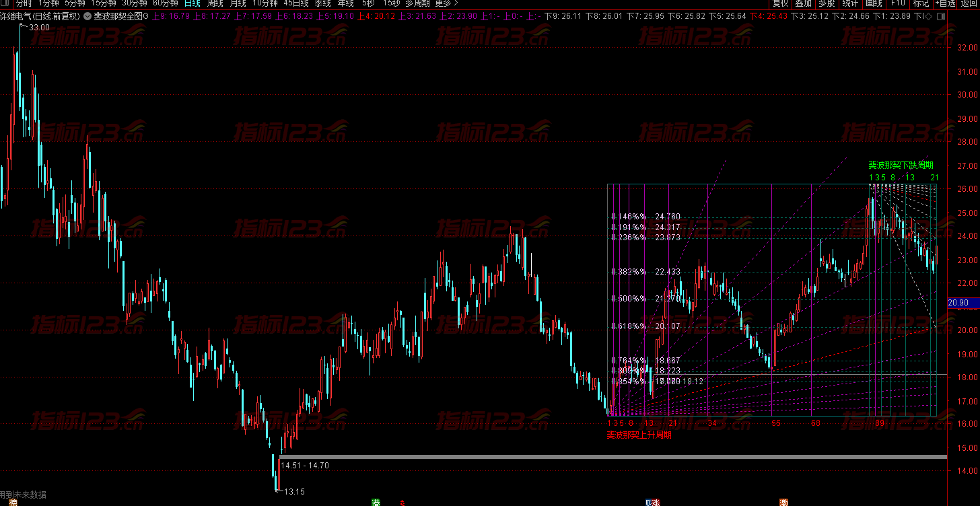Screen dimensions: 980x506
Task: Click the green cycle number 21
Action: tap(935, 177)
